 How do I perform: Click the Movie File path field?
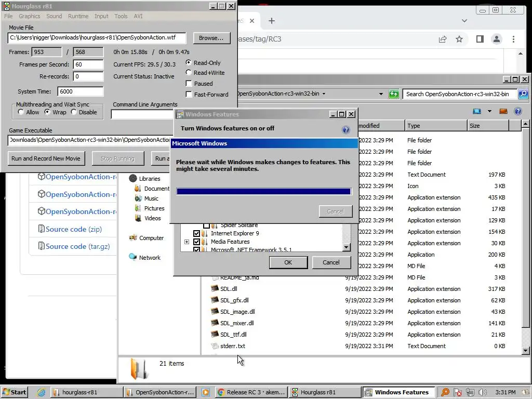97,37
